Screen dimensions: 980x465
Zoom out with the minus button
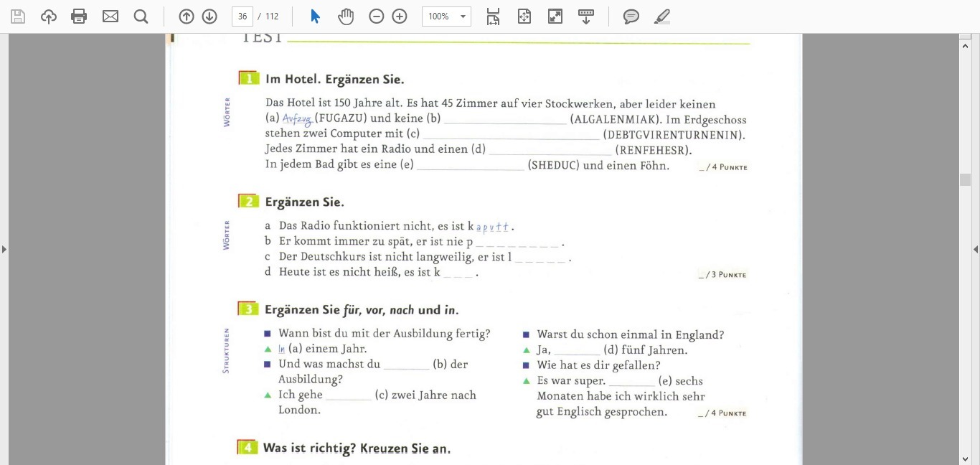pyautogui.click(x=377, y=17)
